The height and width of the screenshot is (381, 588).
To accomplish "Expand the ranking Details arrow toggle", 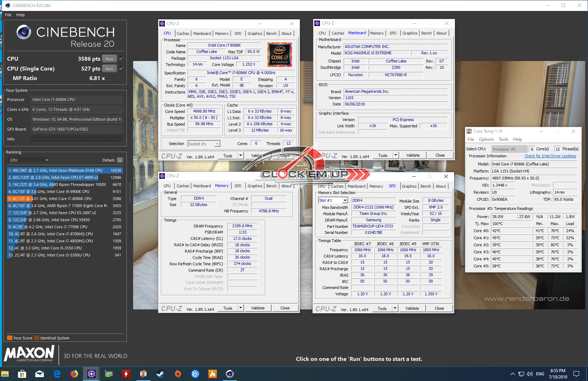I will 120,160.
